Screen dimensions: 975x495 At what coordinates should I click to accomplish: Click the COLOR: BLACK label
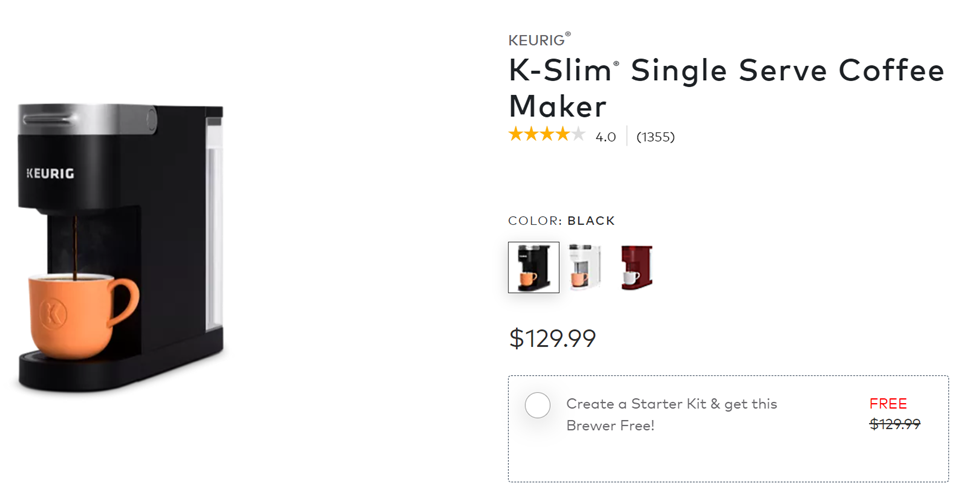tap(561, 221)
